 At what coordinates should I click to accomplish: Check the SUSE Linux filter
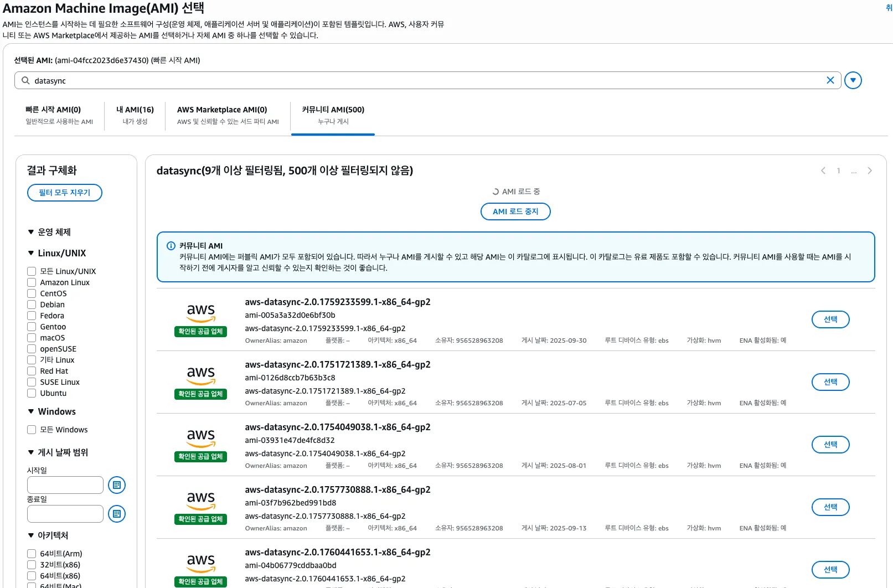pyautogui.click(x=32, y=382)
